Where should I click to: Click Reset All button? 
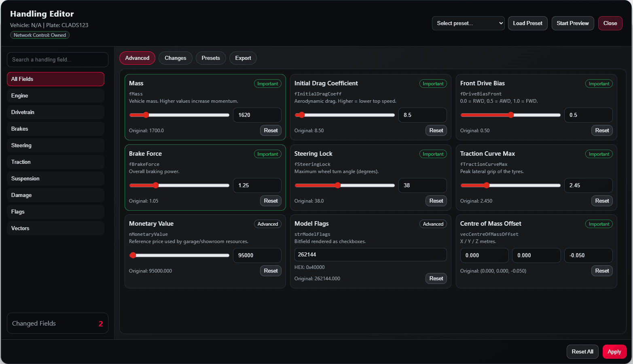582,352
